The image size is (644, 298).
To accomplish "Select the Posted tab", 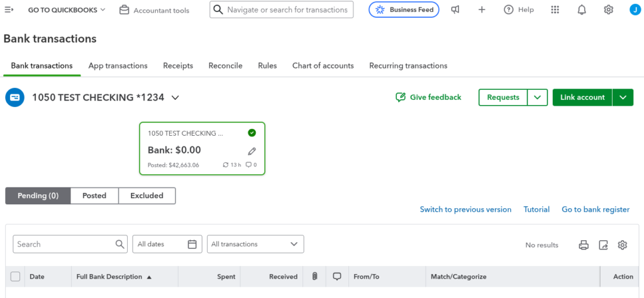I will [94, 196].
